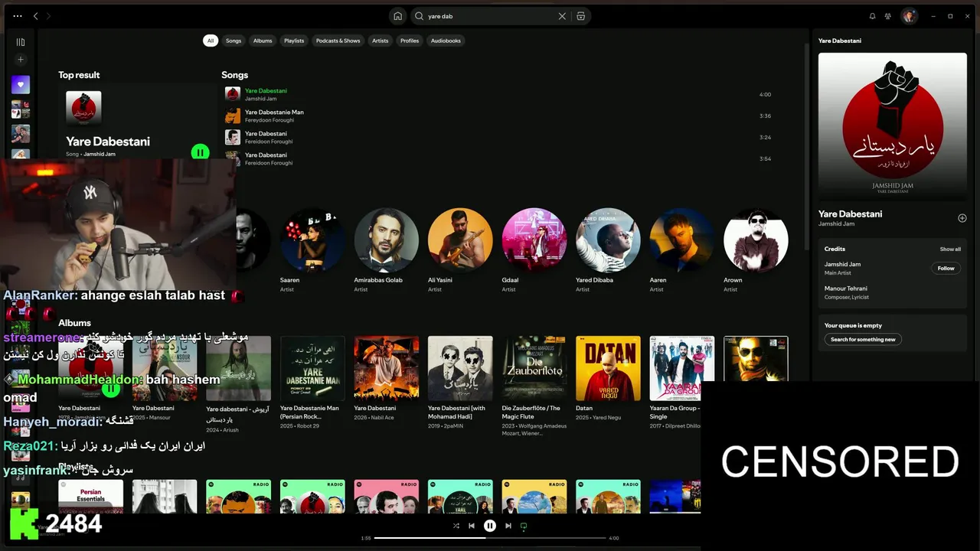Click 'Search for something new' button

coord(863,339)
